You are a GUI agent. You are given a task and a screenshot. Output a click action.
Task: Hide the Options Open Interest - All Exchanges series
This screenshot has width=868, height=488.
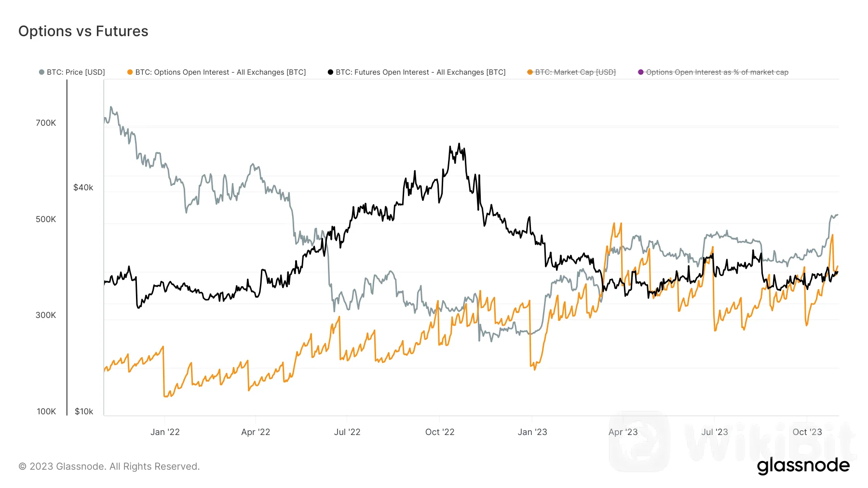[220, 72]
